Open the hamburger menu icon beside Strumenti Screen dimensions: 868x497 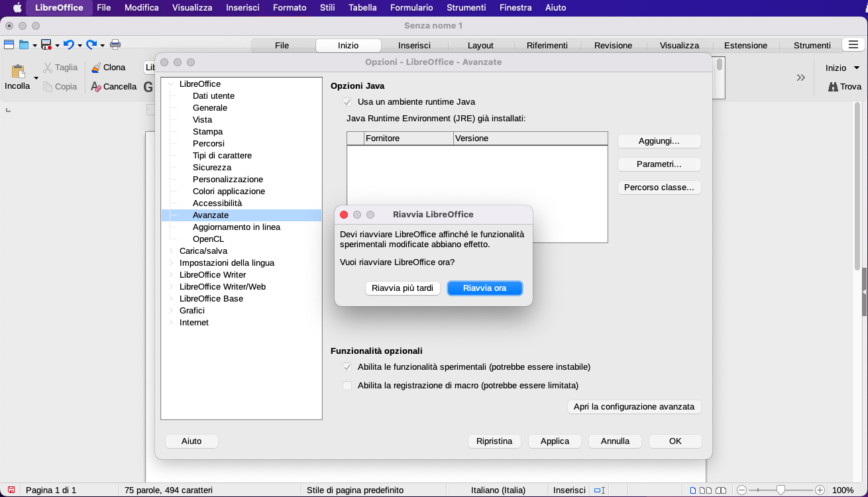pyautogui.click(x=851, y=44)
